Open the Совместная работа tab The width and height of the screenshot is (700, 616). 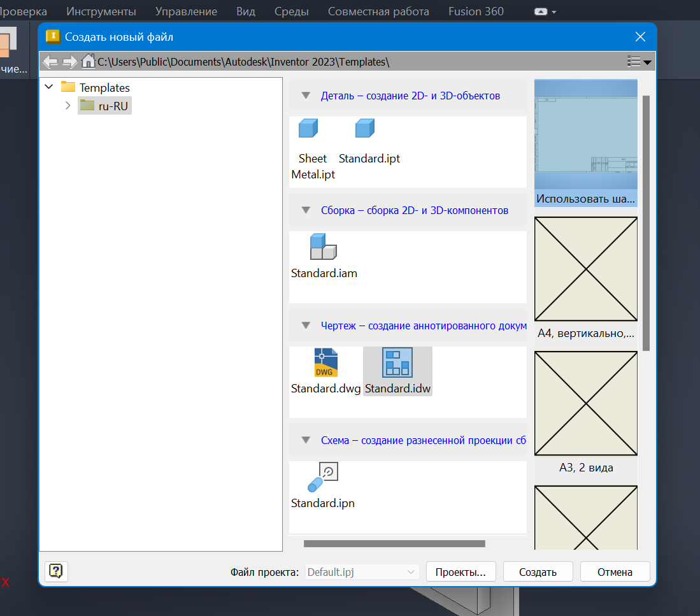(378, 11)
